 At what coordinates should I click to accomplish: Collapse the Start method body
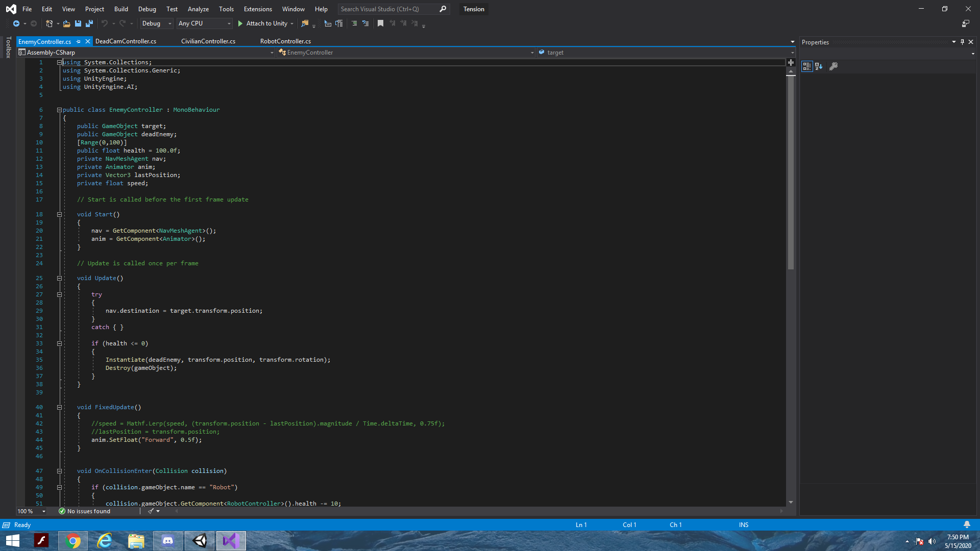(x=59, y=214)
